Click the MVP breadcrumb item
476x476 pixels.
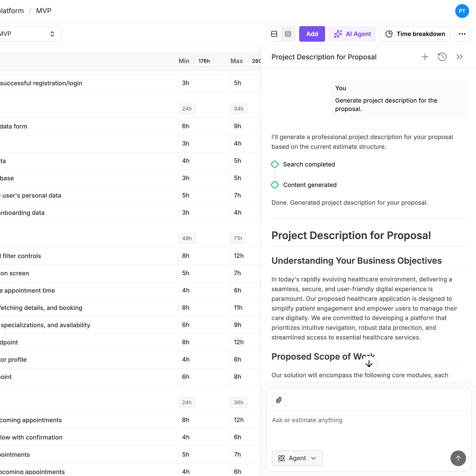coord(44,11)
